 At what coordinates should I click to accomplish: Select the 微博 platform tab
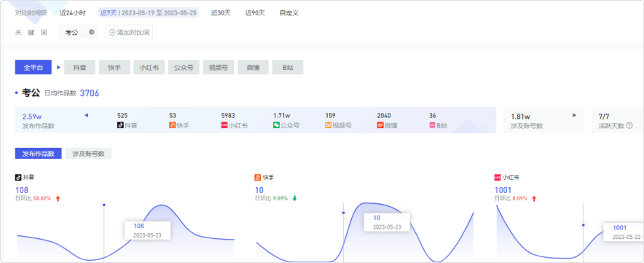[x=253, y=68]
